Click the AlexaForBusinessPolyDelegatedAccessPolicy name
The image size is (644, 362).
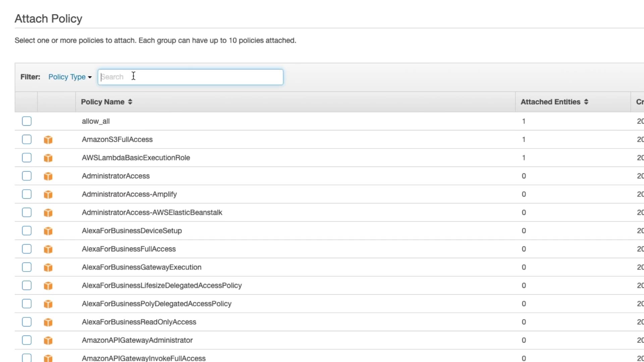point(157,304)
